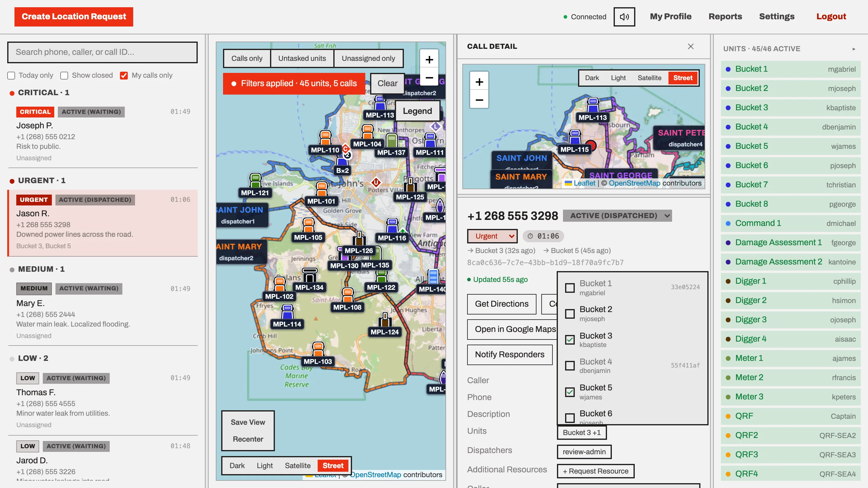Click Request Resource button
Viewport: 868px width, 488px height.
coord(596,471)
